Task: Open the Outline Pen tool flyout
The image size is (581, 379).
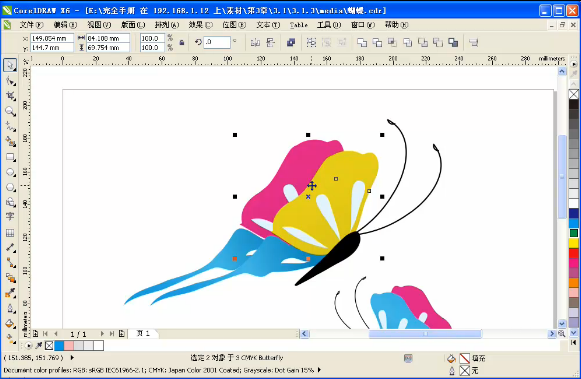Action: click(10, 309)
